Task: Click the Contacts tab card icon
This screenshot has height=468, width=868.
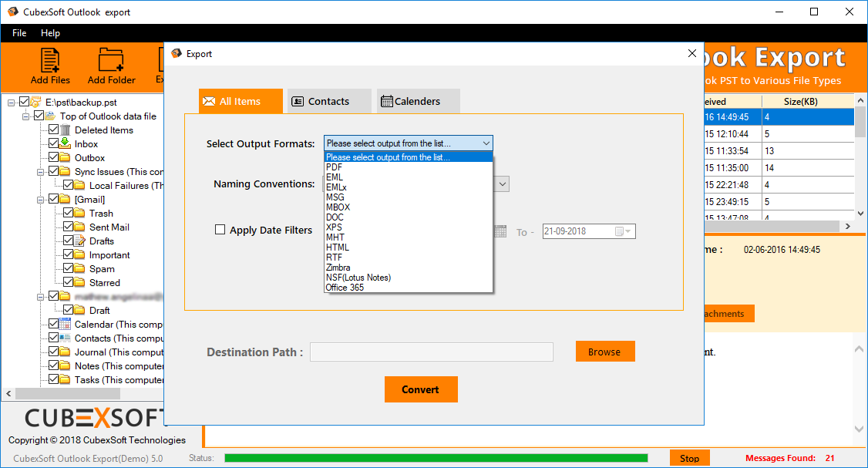Action: click(x=297, y=101)
